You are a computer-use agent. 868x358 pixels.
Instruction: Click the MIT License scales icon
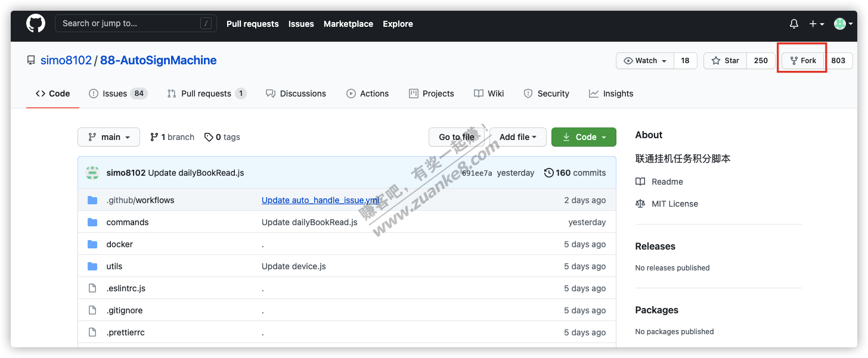tap(640, 203)
